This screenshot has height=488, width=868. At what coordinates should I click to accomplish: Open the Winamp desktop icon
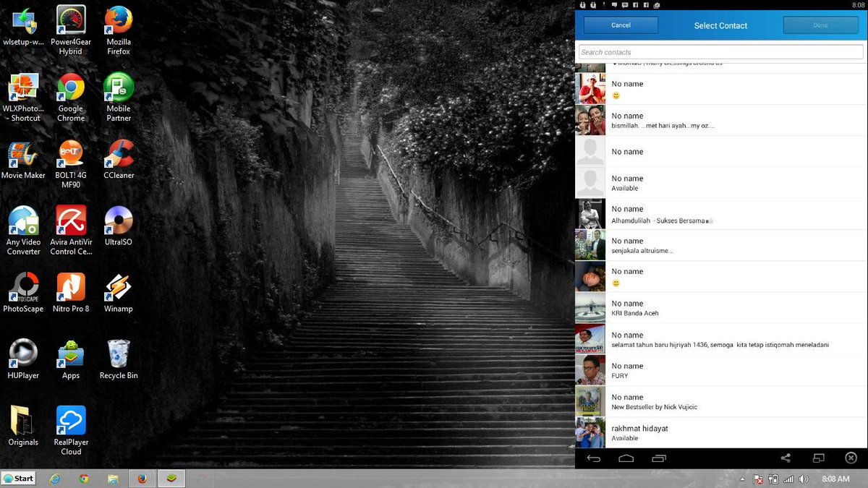(119, 292)
